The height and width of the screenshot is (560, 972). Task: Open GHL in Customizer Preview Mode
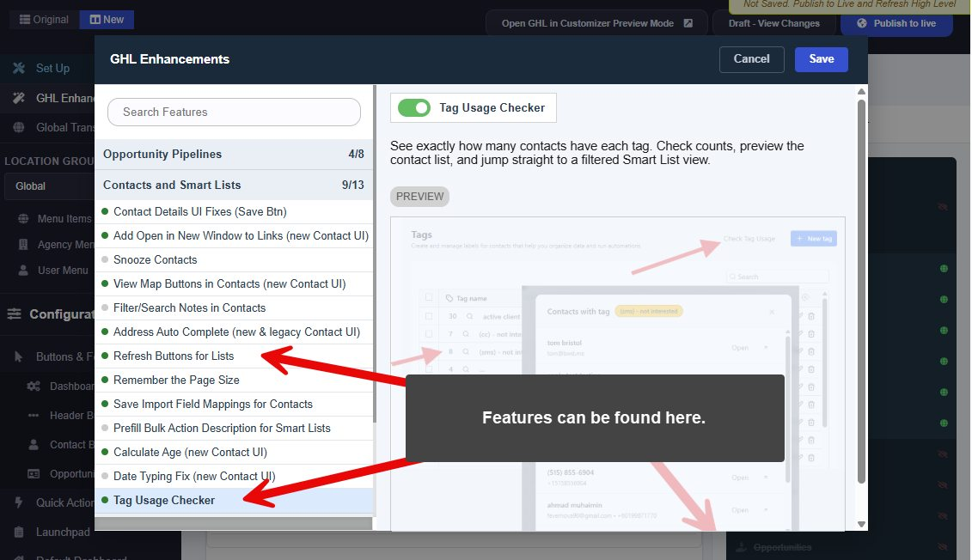point(596,23)
